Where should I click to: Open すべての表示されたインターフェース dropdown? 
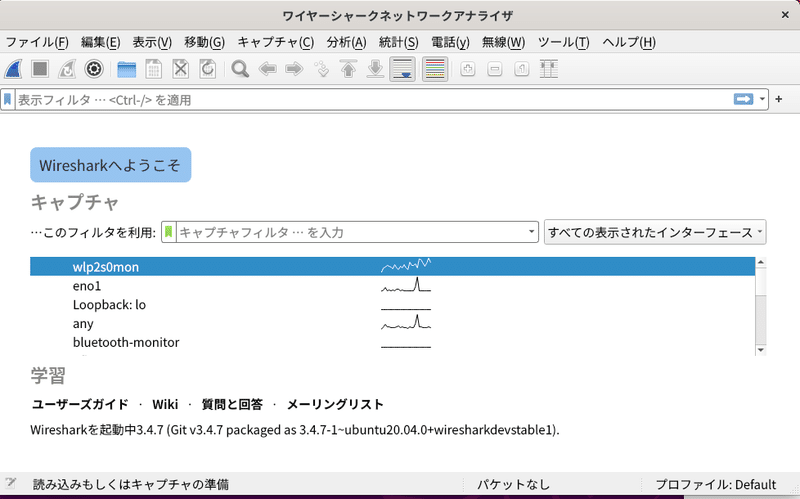point(655,232)
